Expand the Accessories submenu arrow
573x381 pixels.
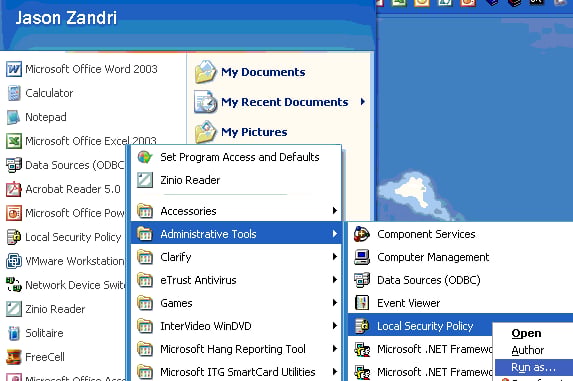(335, 211)
